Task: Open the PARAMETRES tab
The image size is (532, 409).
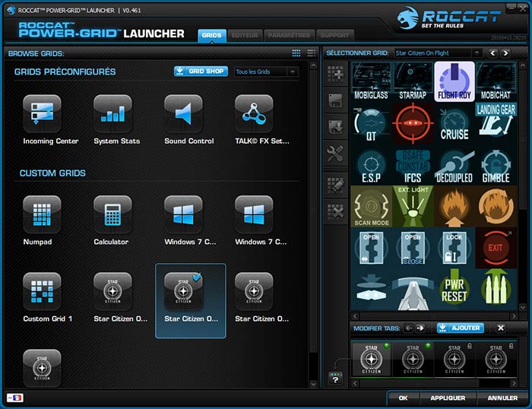Action: click(289, 35)
